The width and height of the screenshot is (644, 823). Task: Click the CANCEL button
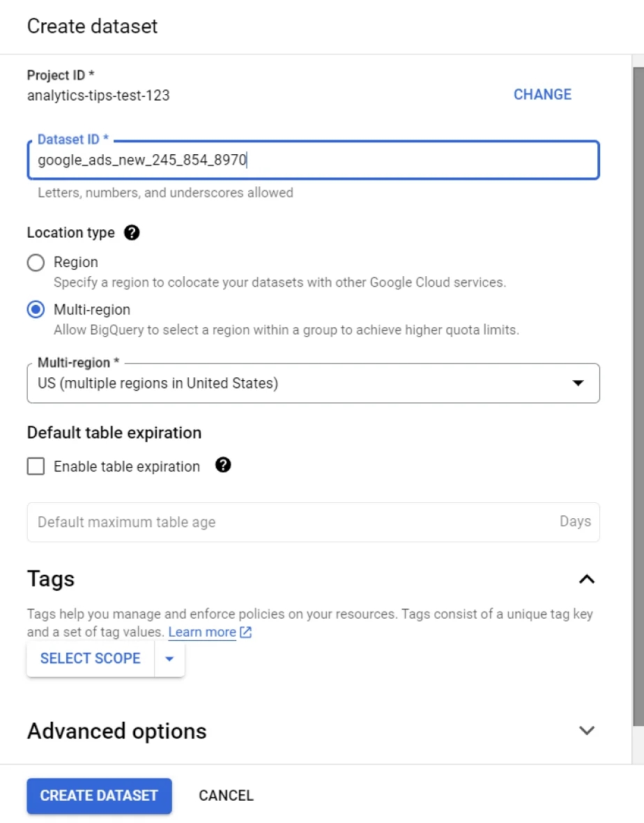[x=226, y=796]
